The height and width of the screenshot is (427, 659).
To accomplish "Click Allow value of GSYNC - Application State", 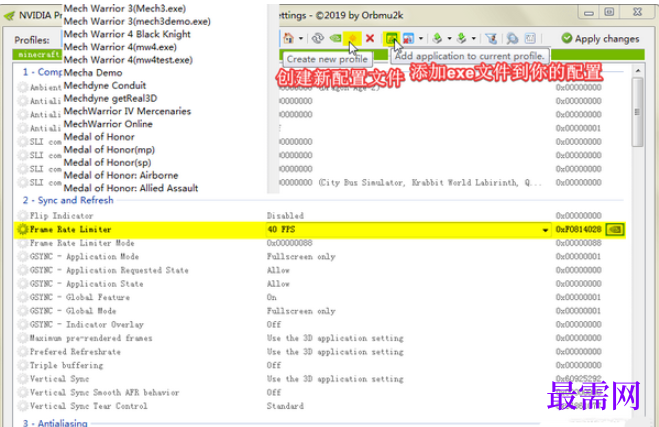I will [x=278, y=284].
